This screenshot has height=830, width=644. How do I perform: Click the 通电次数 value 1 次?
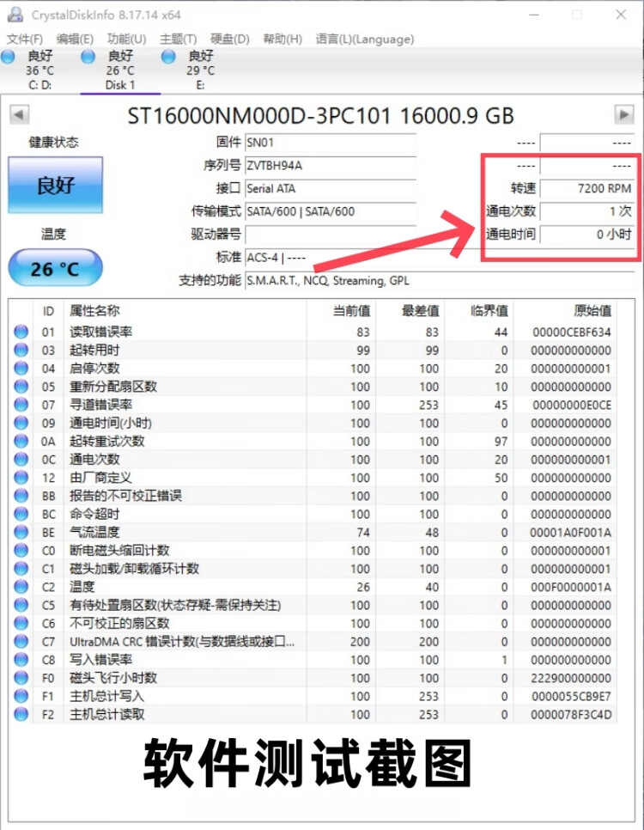point(586,211)
